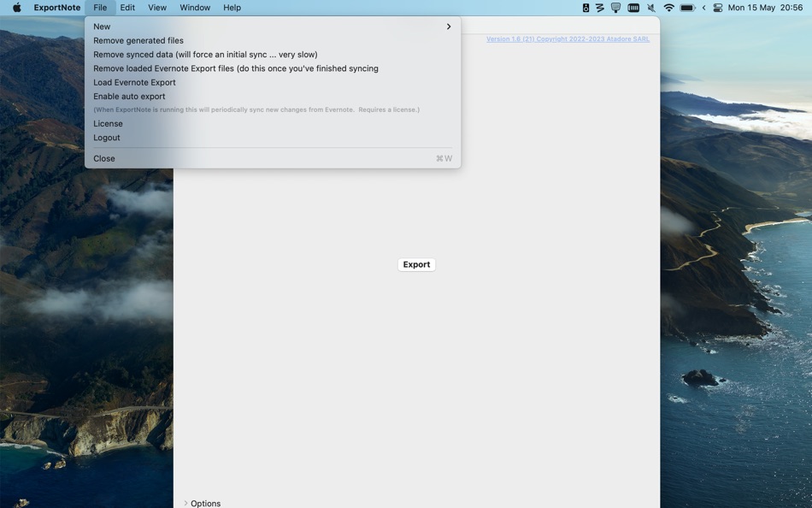Open the date and time clock
This screenshot has height=508, width=812.
(765, 8)
